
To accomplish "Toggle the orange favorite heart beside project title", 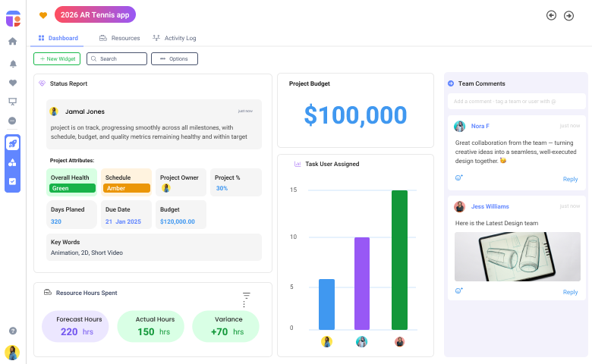I will tap(43, 15).
